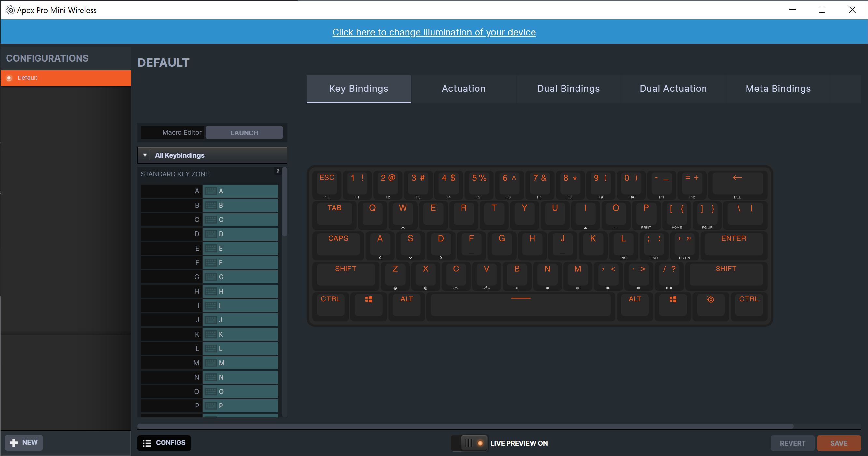Open binding dropdown for key C

(241, 220)
